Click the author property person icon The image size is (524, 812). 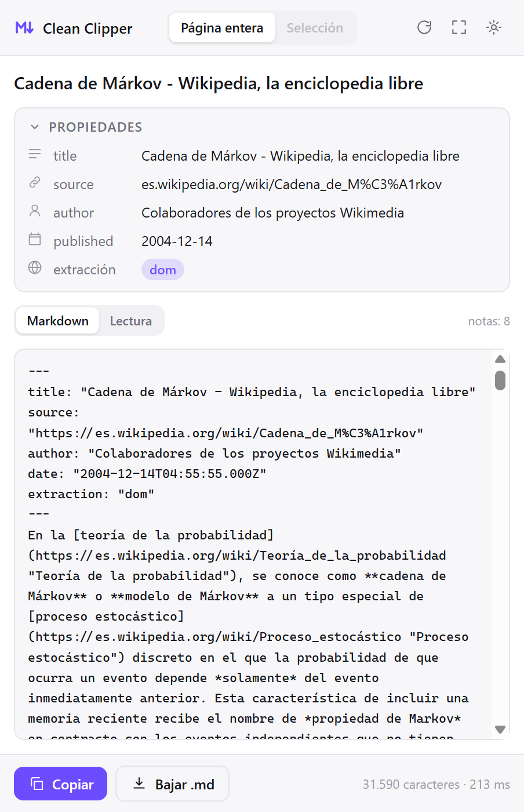point(35,211)
